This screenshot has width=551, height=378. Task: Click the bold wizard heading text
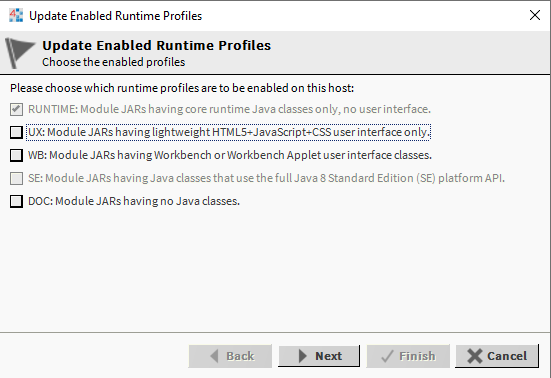click(x=157, y=45)
